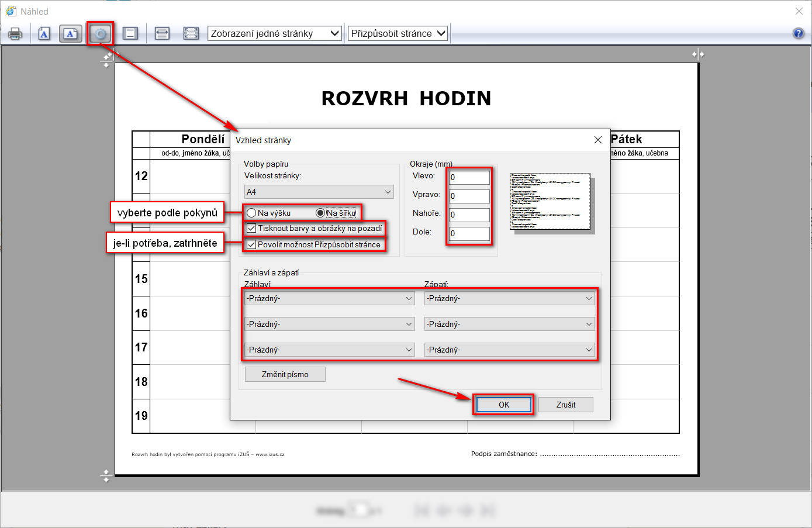
Task: Click the View Full Page icon
Action: coord(191,34)
